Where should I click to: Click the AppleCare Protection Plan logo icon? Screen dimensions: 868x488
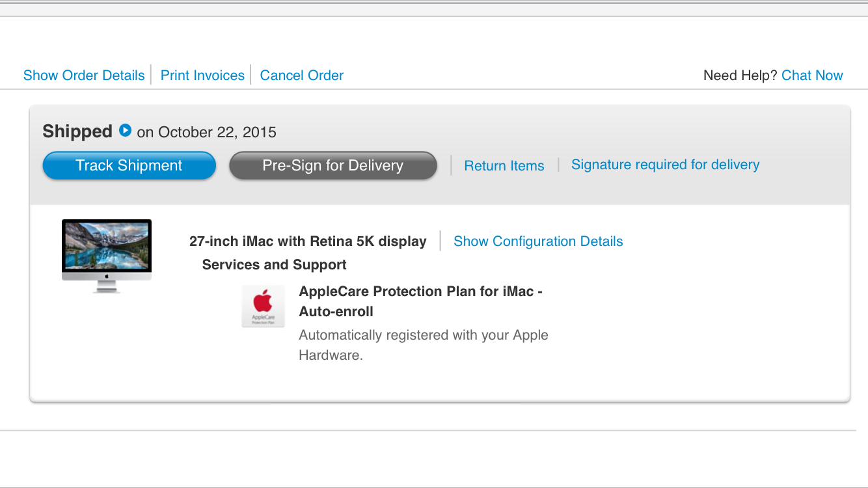tap(263, 306)
